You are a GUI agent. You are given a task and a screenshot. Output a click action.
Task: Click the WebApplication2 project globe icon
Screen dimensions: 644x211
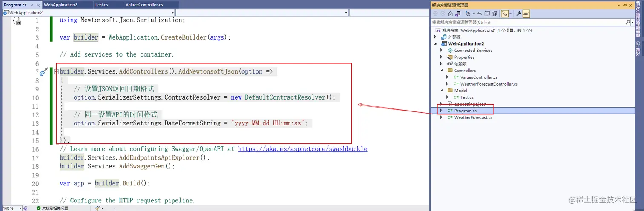click(x=444, y=44)
